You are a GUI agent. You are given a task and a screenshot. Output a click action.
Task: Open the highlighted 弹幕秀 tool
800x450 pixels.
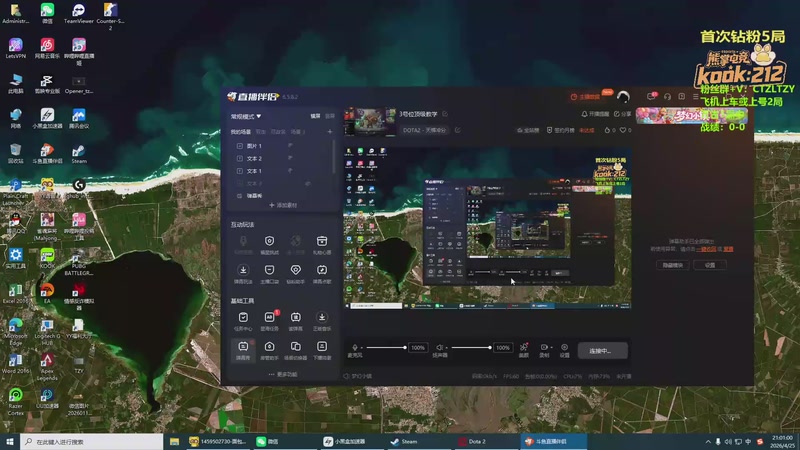[x=243, y=350]
